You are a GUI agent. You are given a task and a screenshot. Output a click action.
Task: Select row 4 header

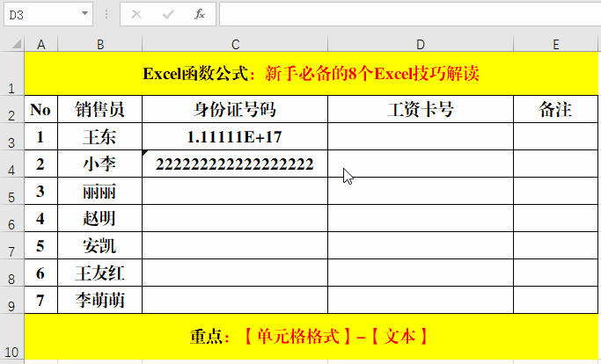point(12,164)
